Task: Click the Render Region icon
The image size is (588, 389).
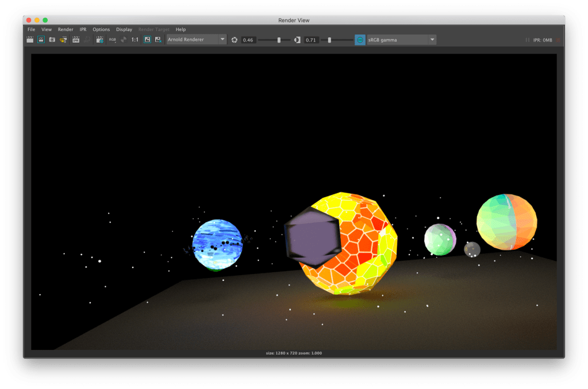Action: coord(41,40)
